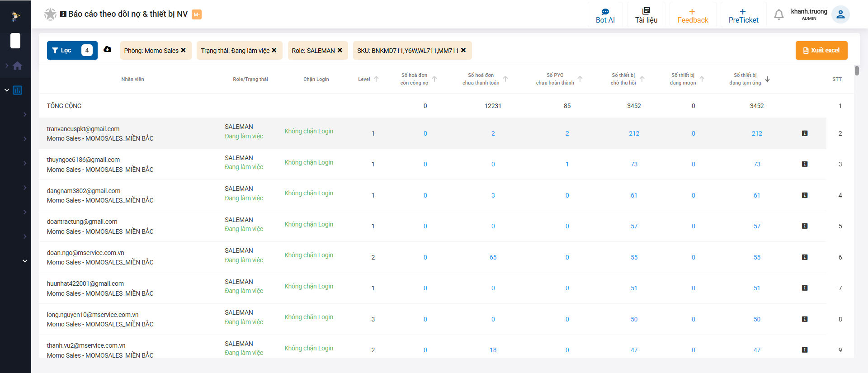Click the Xuất excel export button
868x373 pixels.
point(821,50)
